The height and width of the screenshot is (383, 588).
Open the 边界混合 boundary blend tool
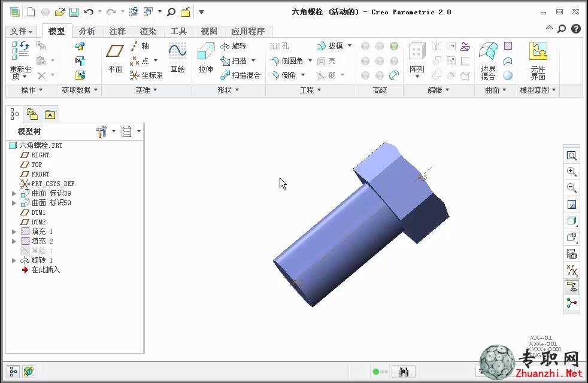click(488, 60)
